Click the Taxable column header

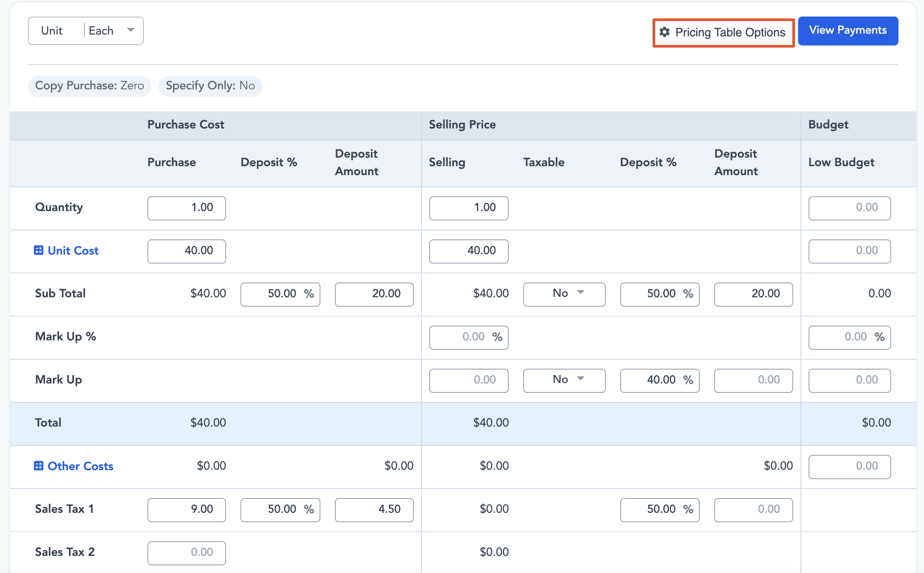pyautogui.click(x=544, y=162)
